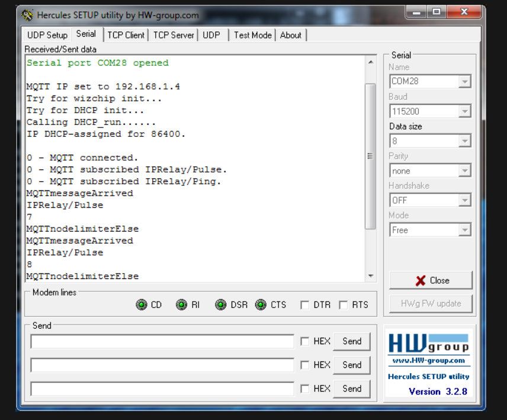
Task: Click the green CD modem indicator
Action: (x=142, y=304)
